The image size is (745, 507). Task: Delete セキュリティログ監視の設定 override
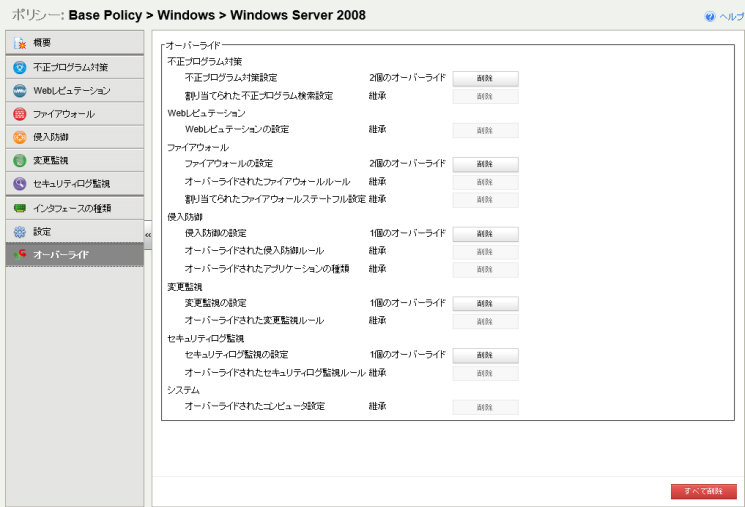(485, 355)
